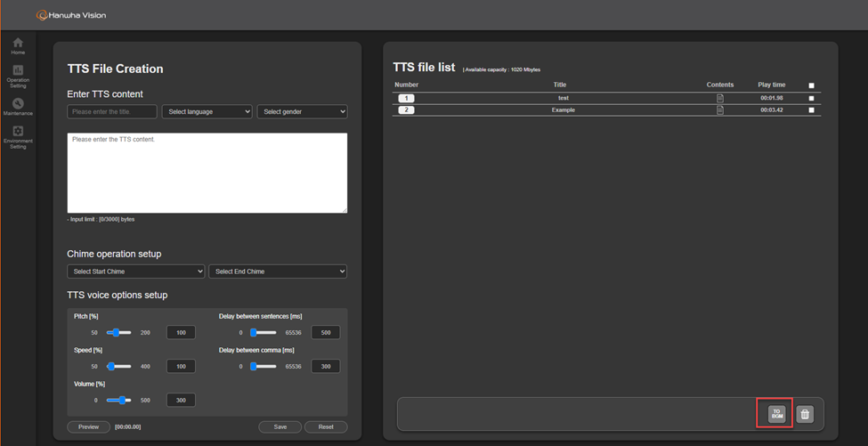Tick the checkbox for 'Example' row

tap(811, 110)
